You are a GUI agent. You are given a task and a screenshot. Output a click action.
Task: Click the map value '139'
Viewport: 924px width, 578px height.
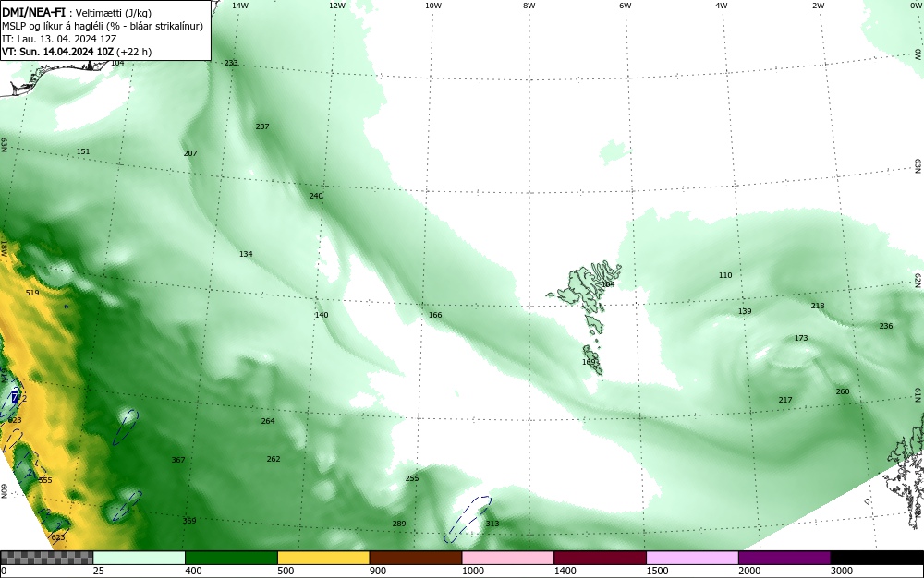pyautogui.click(x=745, y=311)
